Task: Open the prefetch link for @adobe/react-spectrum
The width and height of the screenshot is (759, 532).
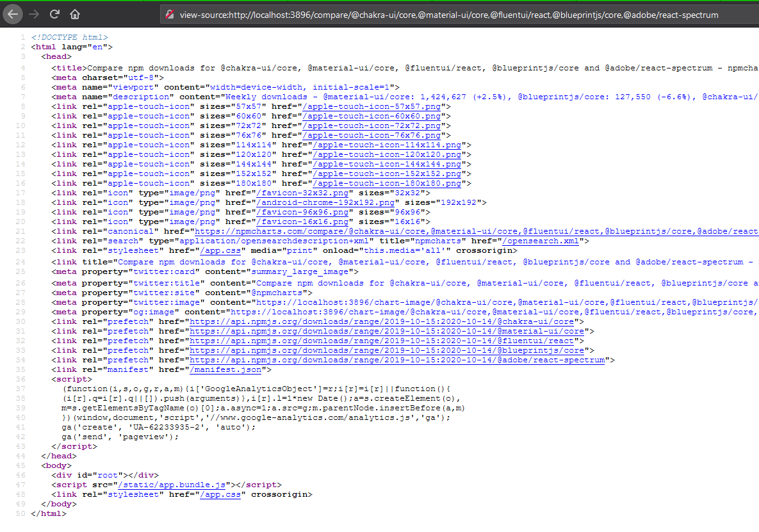Action: (x=397, y=360)
